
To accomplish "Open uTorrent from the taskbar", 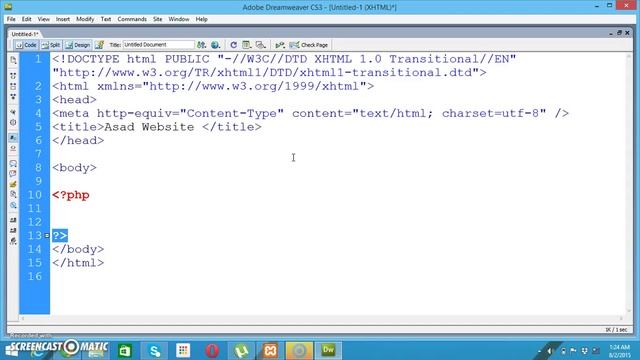I will coord(241,350).
